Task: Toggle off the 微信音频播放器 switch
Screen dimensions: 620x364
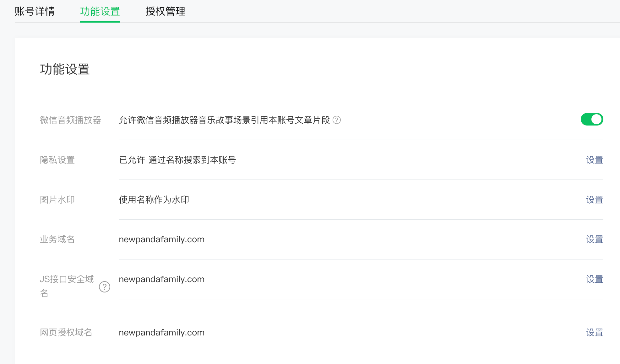Action: coord(592,120)
